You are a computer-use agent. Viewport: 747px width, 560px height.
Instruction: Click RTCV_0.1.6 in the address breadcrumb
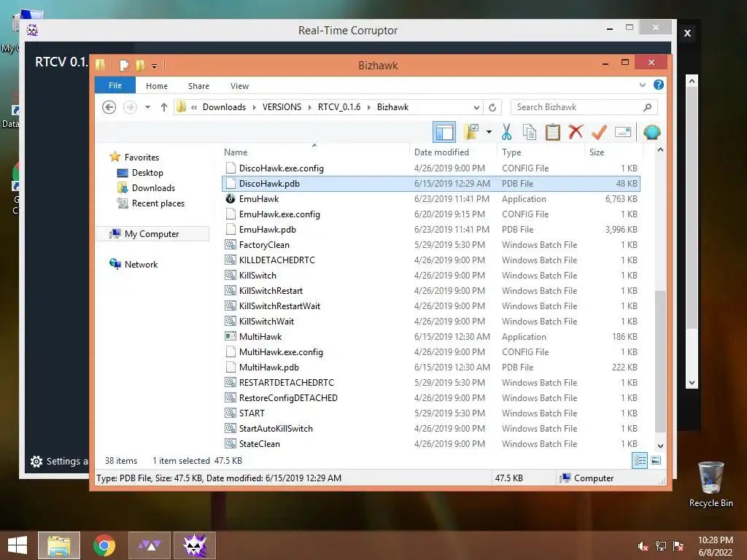pyautogui.click(x=339, y=107)
